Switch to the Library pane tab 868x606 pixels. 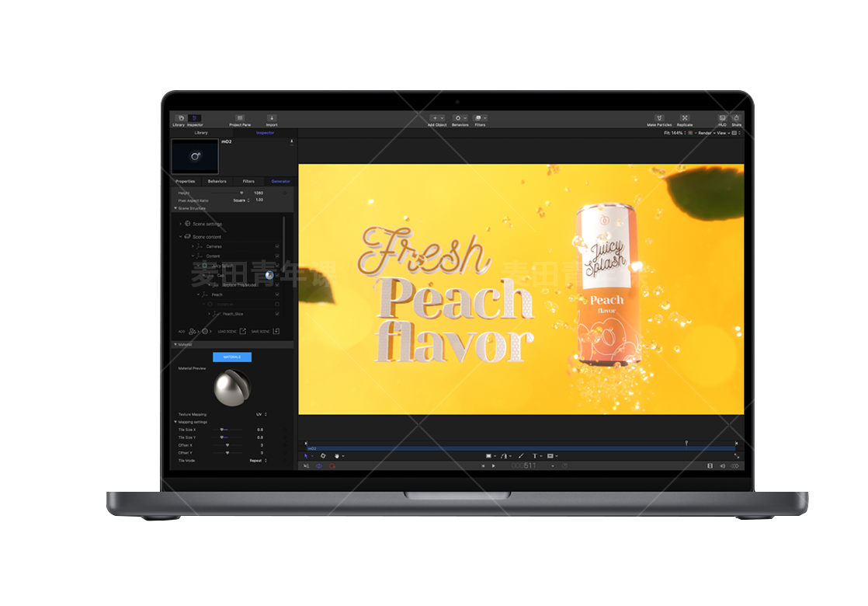201,133
